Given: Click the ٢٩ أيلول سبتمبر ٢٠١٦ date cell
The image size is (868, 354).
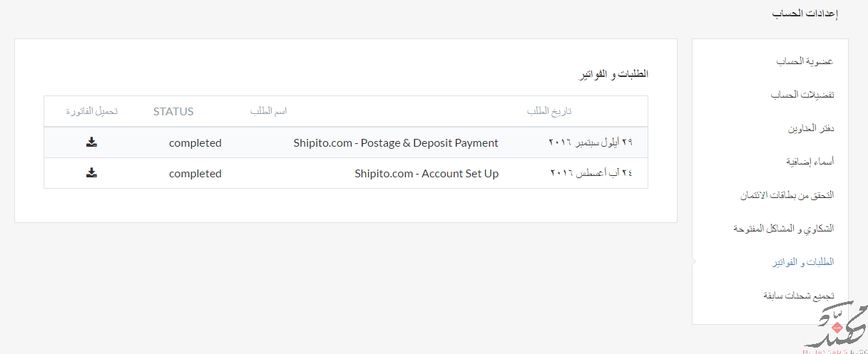Looking at the screenshot, I should click(591, 142).
